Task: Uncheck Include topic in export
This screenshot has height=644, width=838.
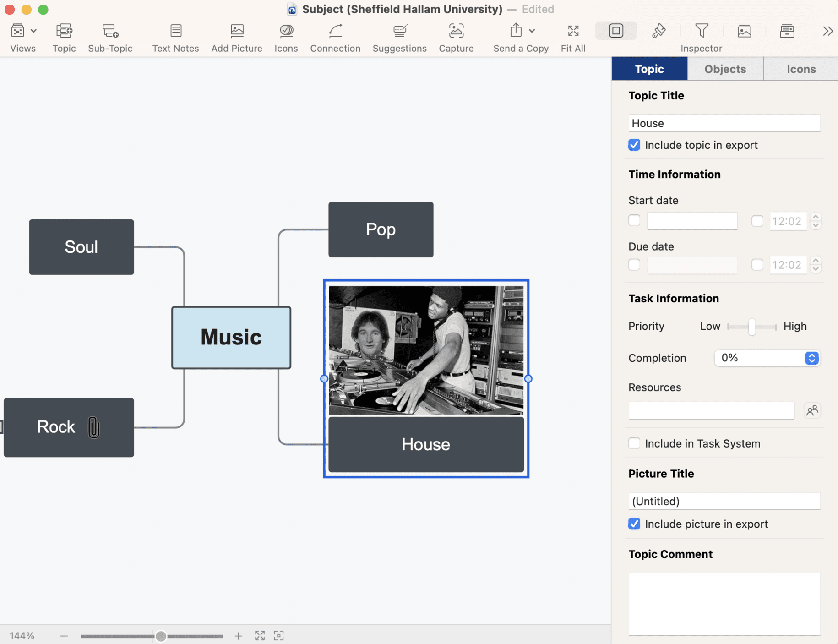Action: click(x=634, y=145)
